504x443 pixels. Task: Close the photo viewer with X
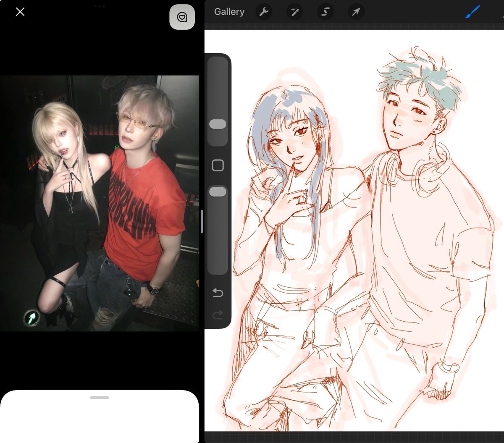tap(20, 12)
